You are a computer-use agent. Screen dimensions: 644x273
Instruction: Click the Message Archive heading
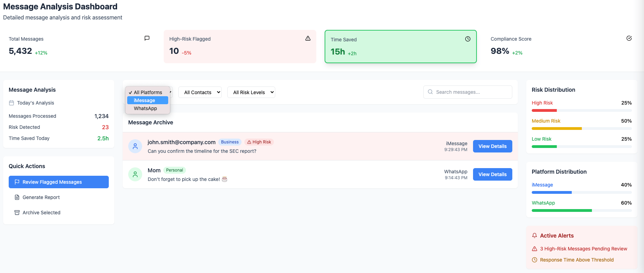(x=150, y=122)
